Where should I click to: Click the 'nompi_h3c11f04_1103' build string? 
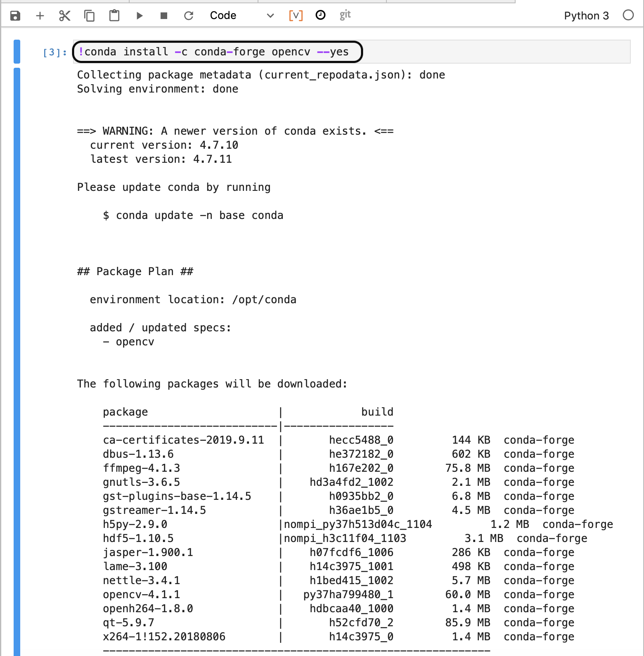click(345, 538)
